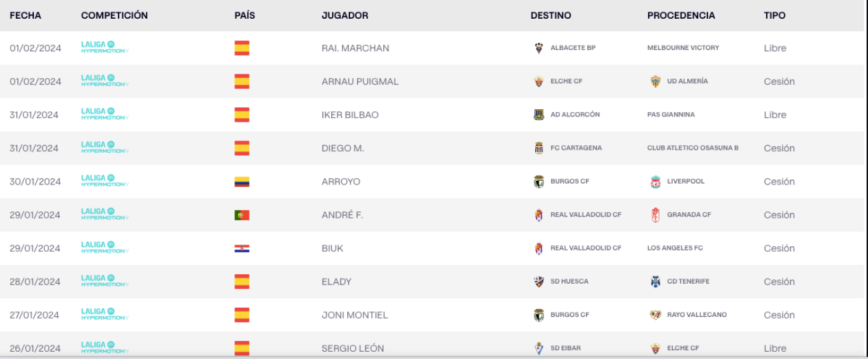The image size is (868, 359).
Task: Click the Albacete BP club crest
Action: click(x=537, y=48)
